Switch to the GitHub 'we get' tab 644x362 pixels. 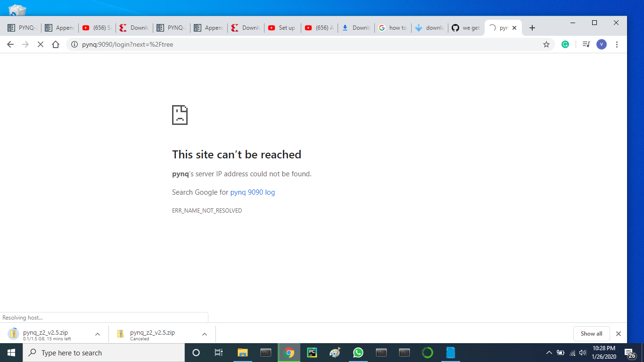466,27
